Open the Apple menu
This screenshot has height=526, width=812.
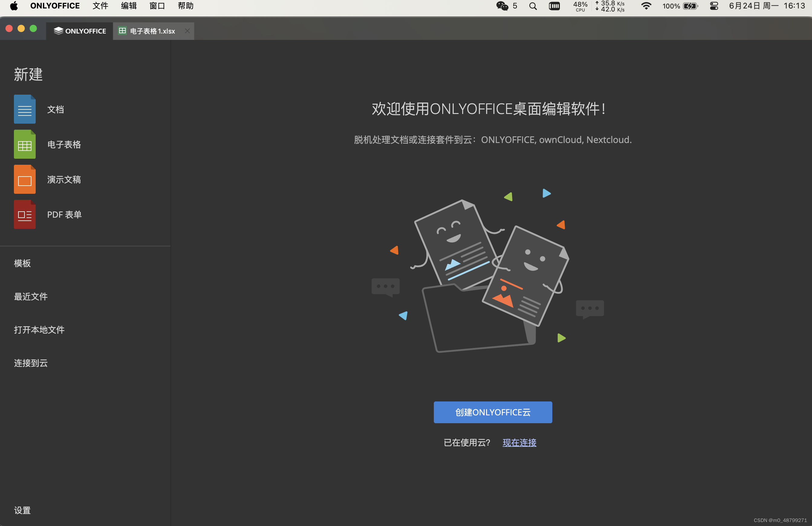14,6
